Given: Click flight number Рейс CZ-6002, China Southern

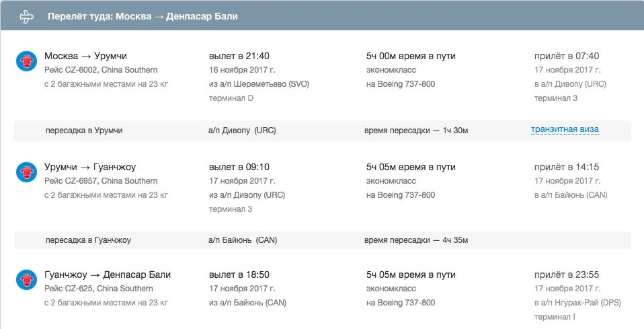Looking at the screenshot, I should coord(101,70).
